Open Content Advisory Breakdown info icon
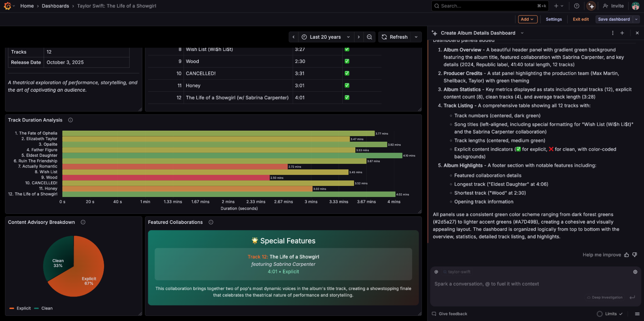 [x=83, y=222]
